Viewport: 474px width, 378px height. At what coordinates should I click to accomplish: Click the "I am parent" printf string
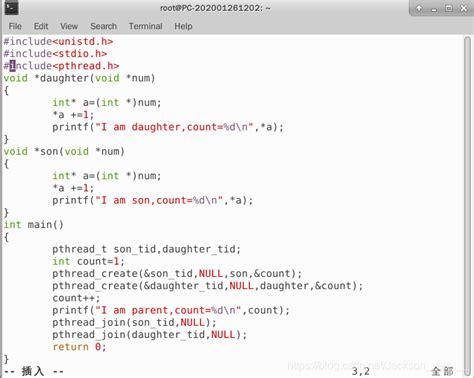tap(168, 310)
